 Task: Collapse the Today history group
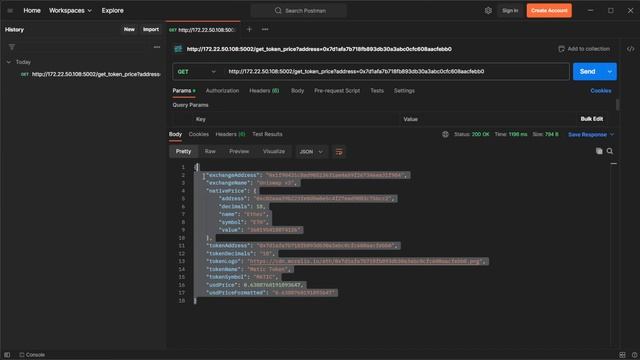coord(9,62)
